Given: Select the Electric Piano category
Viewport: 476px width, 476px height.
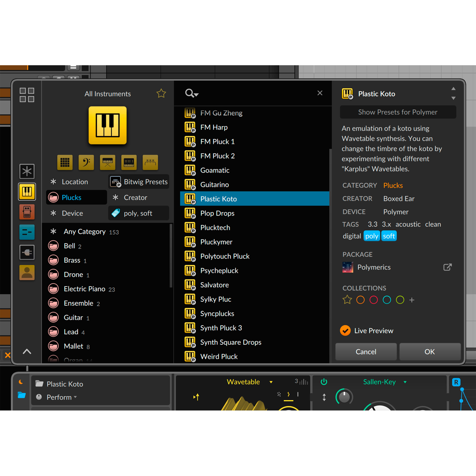Looking at the screenshot, I should click(84, 289).
